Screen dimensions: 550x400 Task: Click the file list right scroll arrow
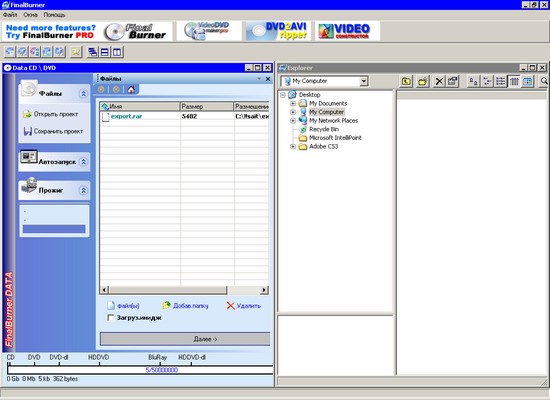264,290
